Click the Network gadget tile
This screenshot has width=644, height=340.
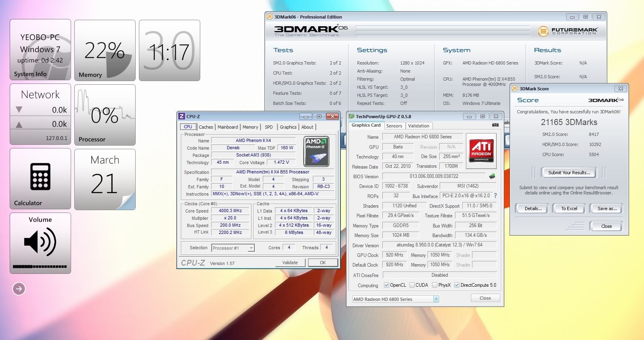click(x=40, y=114)
